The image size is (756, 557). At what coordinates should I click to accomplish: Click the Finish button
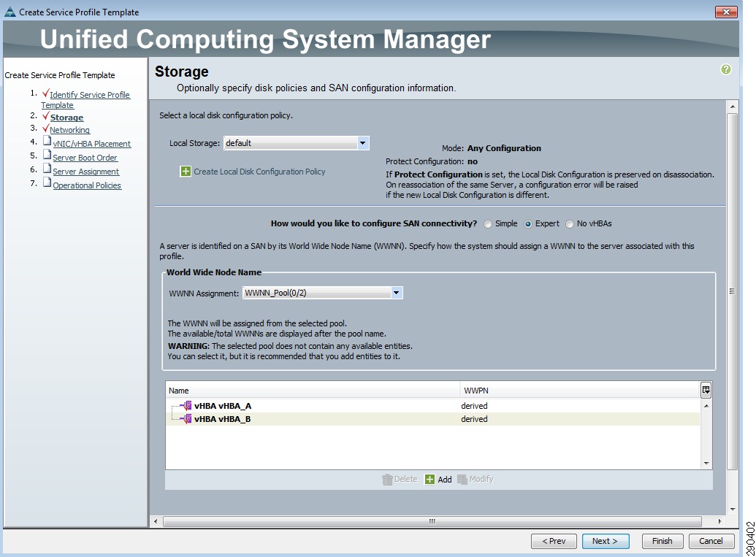662,541
